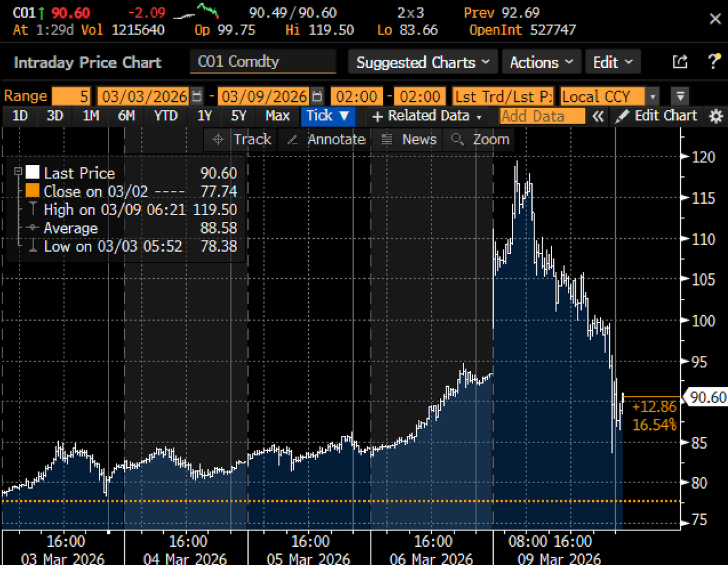Click the 16.54% change label
The width and height of the screenshot is (728, 565).
click(654, 424)
